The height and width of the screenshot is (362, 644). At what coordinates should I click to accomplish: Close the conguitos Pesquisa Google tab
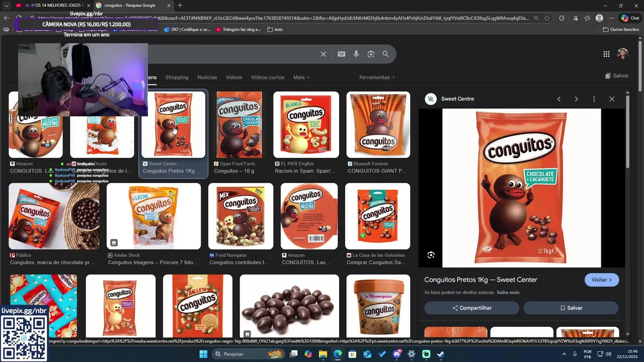pos(169,6)
